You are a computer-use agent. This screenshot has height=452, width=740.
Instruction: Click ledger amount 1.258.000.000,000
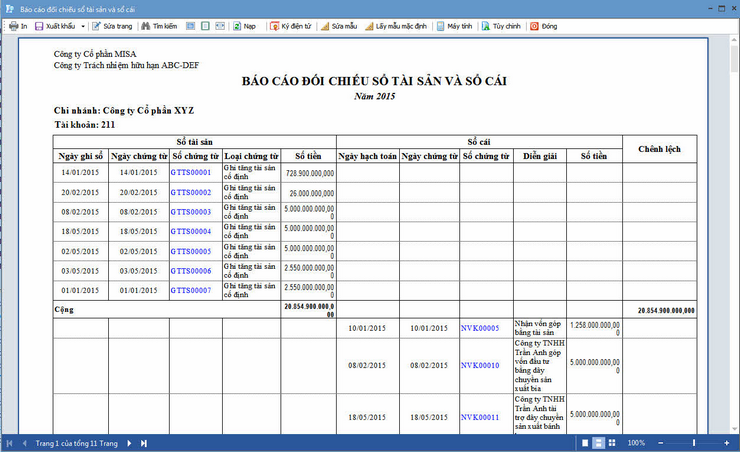point(595,328)
